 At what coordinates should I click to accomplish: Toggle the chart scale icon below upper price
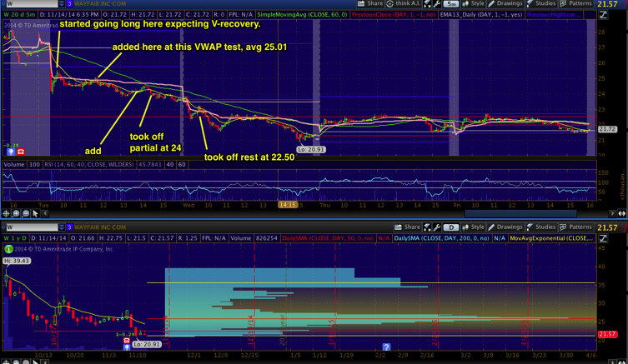tap(604, 15)
